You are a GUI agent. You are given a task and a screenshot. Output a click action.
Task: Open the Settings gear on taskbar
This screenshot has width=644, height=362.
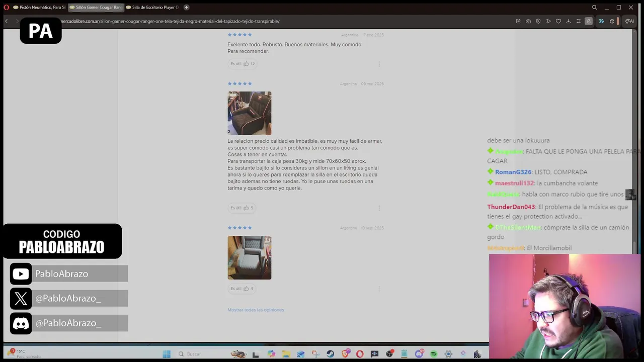click(448, 354)
